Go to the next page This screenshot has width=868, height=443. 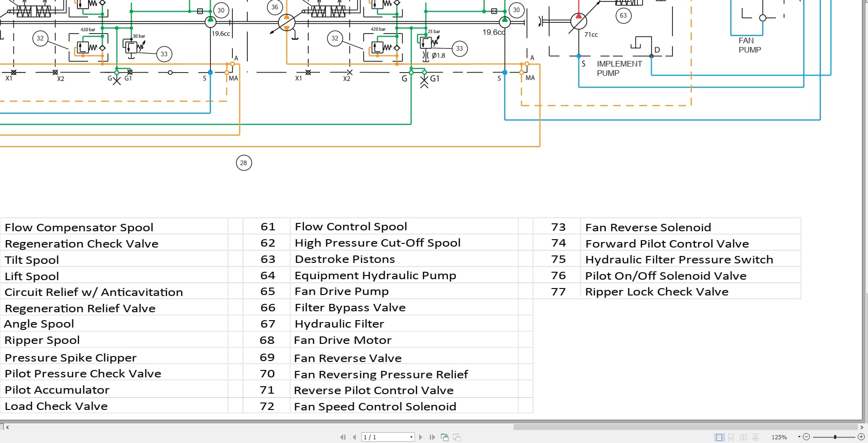(420, 437)
